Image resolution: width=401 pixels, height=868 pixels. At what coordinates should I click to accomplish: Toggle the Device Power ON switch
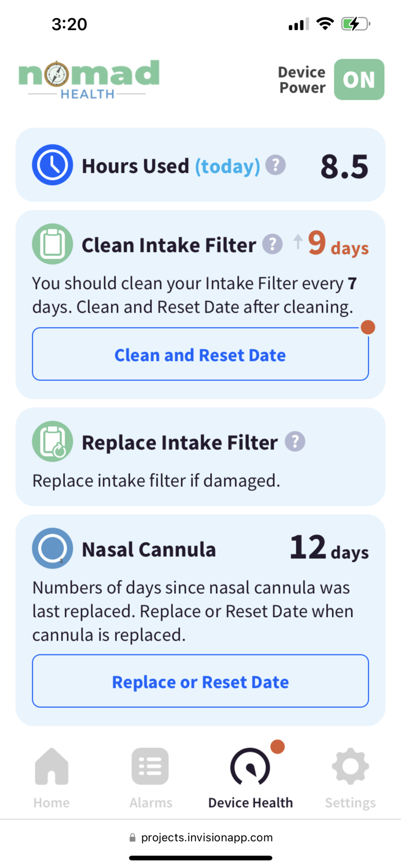359,79
